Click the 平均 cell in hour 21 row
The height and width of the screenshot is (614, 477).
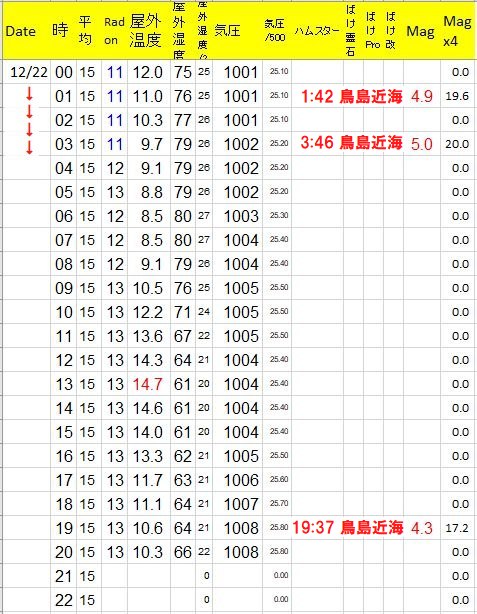click(87, 576)
